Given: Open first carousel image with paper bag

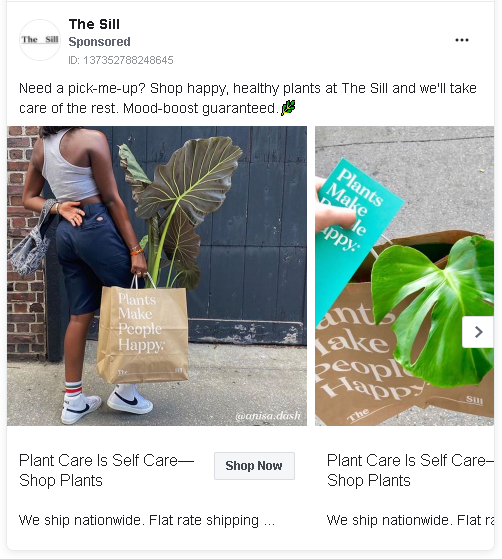Looking at the screenshot, I should [x=157, y=276].
